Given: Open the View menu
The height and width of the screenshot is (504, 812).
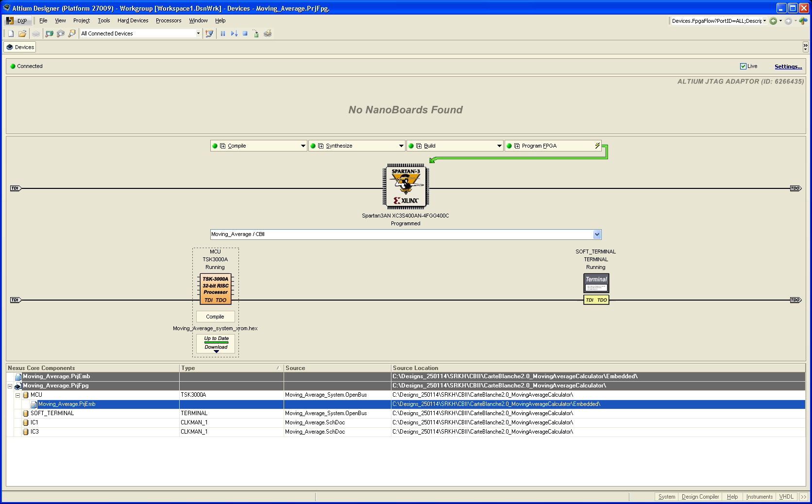Looking at the screenshot, I should [60, 20].
